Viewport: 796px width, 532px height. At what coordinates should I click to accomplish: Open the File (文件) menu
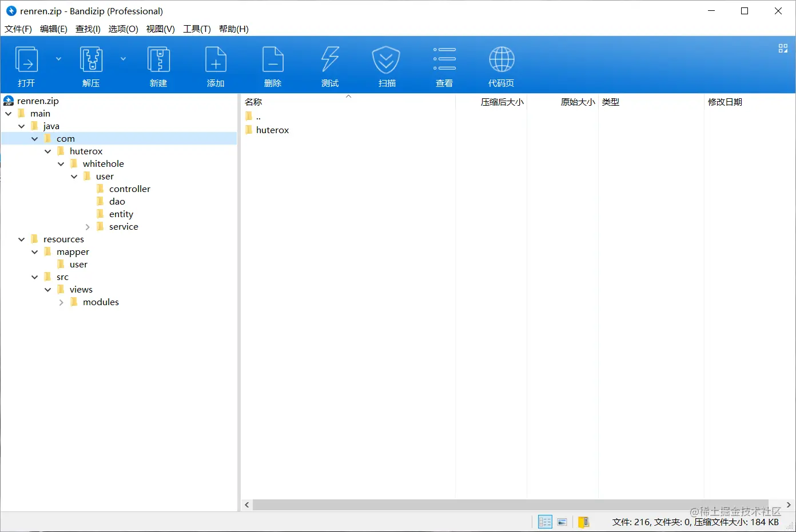click(18, 29)
